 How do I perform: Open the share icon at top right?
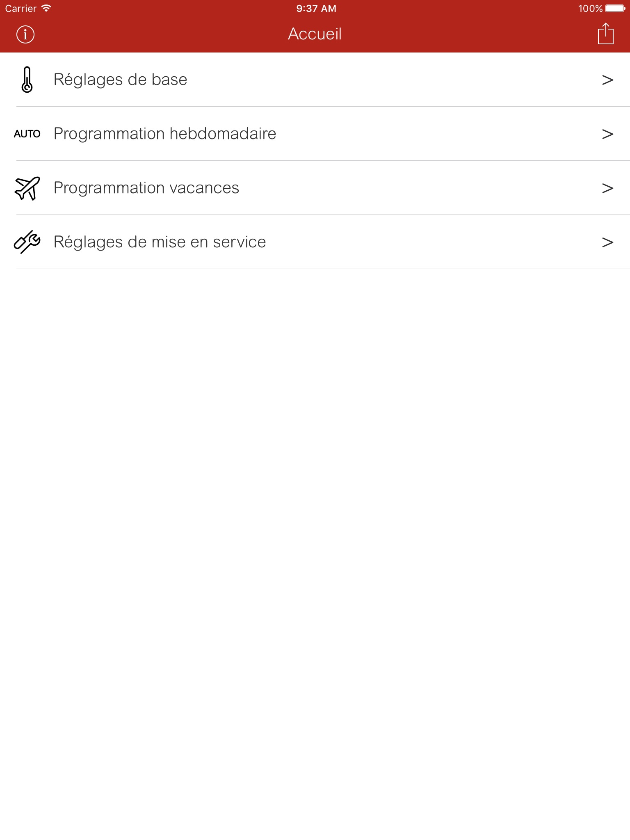[x=605, y=34]
